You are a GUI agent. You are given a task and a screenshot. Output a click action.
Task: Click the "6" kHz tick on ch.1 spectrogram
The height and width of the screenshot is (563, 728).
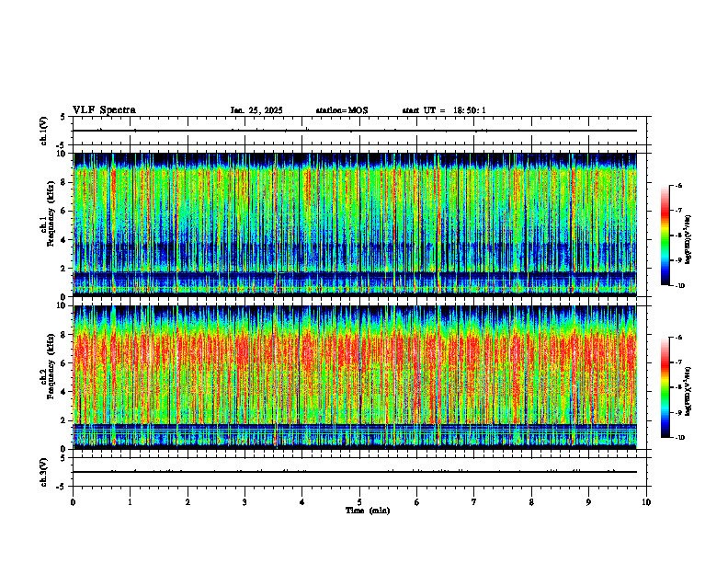tap(64, 211)
